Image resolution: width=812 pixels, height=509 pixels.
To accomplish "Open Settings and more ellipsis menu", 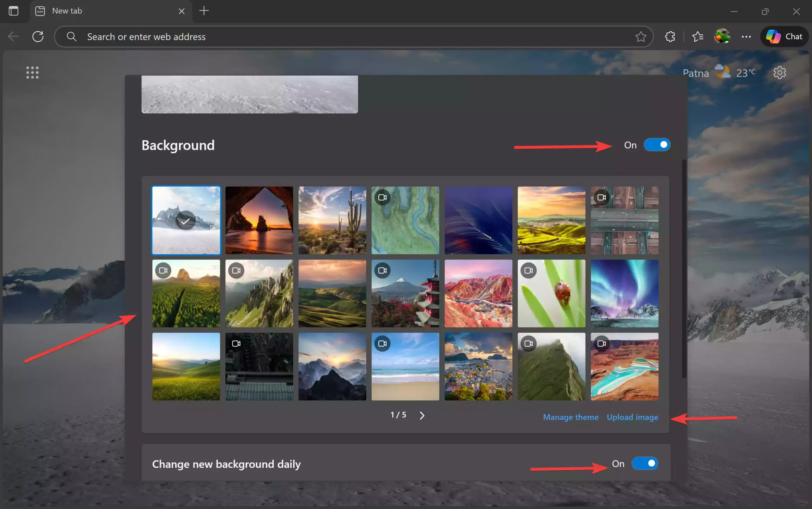I will 746,36.
